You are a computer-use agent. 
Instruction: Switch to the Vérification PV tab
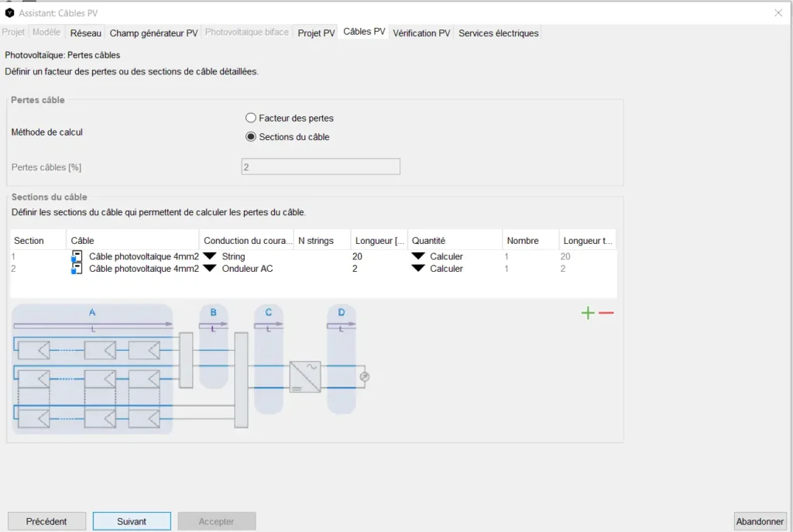[421, 33]
